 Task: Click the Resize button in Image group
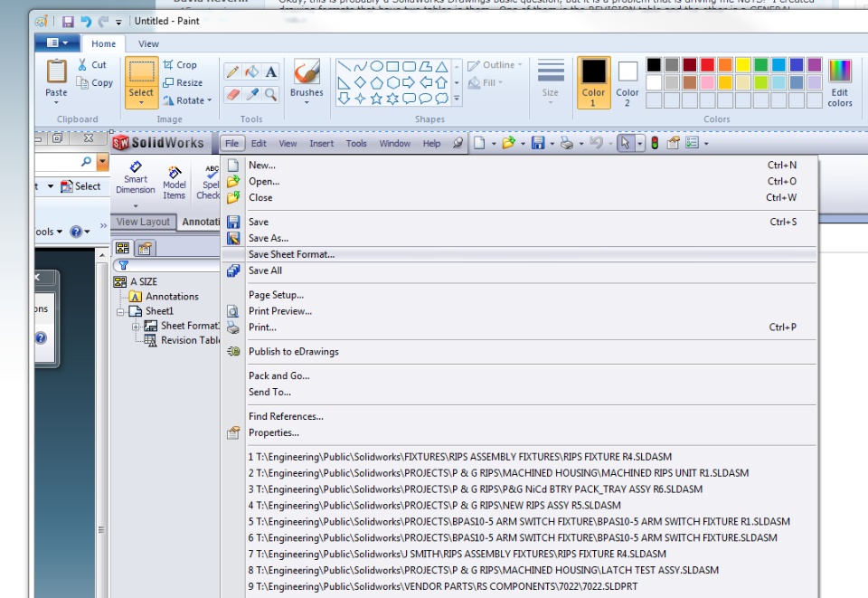[x=183, y=82]
